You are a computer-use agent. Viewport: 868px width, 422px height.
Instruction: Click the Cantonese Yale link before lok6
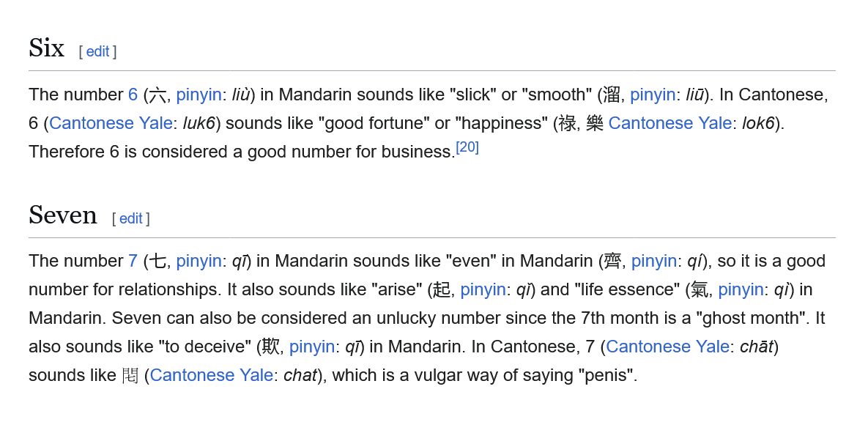(x=669, y=123)
